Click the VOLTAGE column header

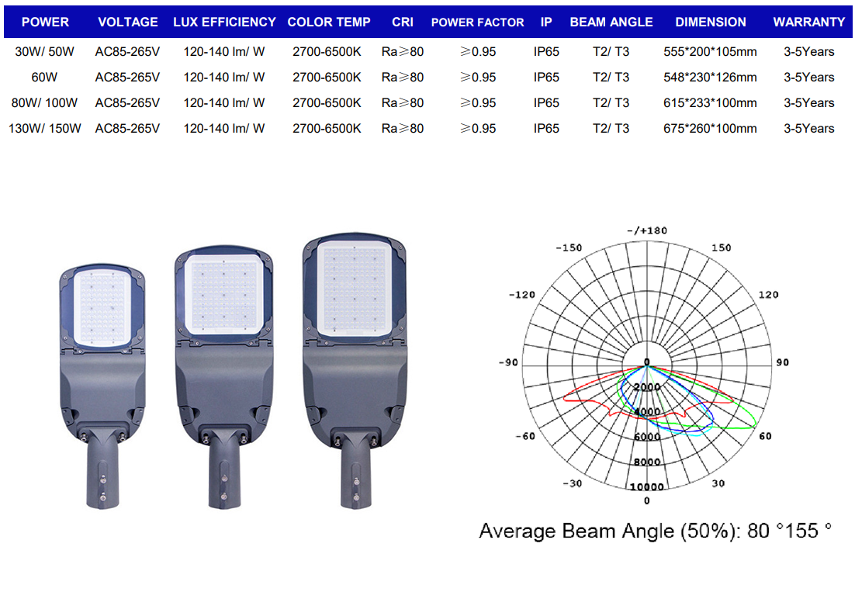127,22
